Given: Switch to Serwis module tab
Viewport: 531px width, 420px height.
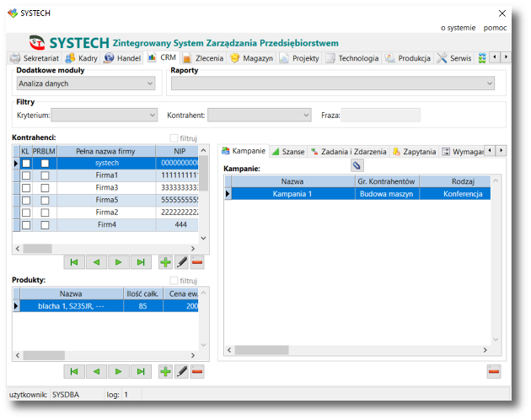Looking at the screenshot, I should [454, 58].
